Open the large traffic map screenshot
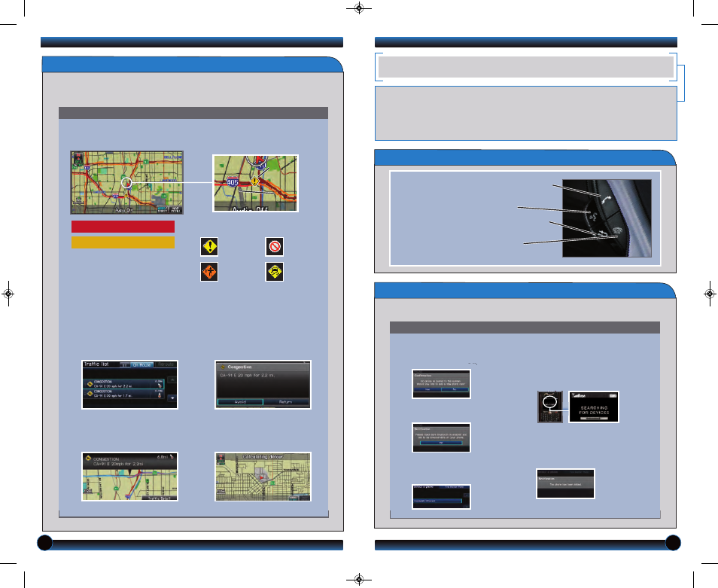718x588 pixels. [127, 183]
